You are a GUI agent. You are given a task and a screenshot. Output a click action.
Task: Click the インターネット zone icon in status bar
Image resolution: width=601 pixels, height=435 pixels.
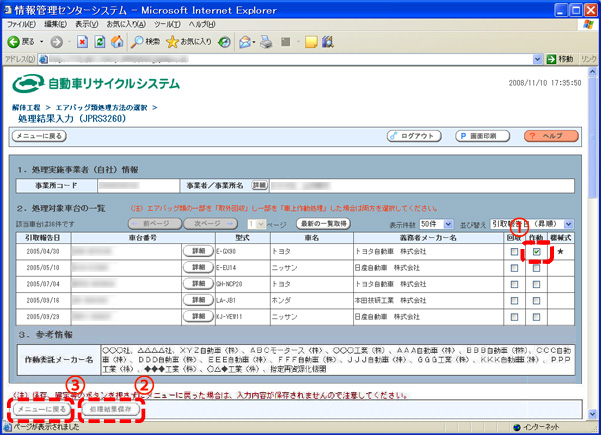(517, 427)
